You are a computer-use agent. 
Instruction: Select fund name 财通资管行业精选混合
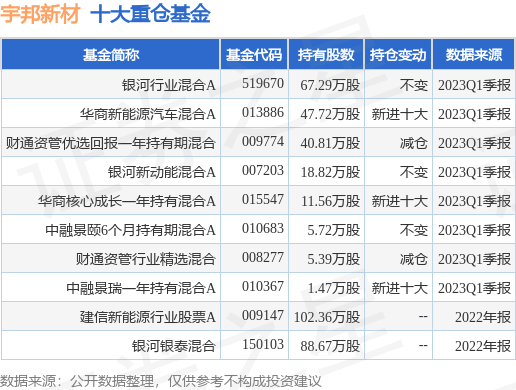tap(146, 259)
